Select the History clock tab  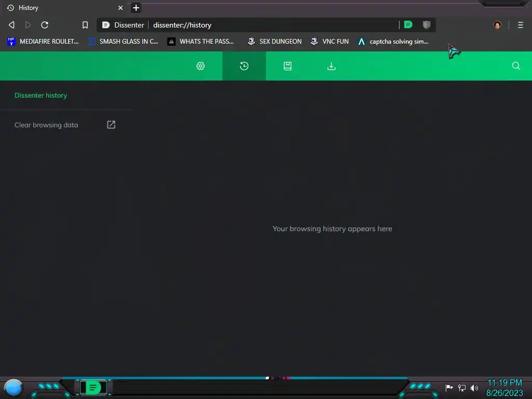tap(244, 66)
